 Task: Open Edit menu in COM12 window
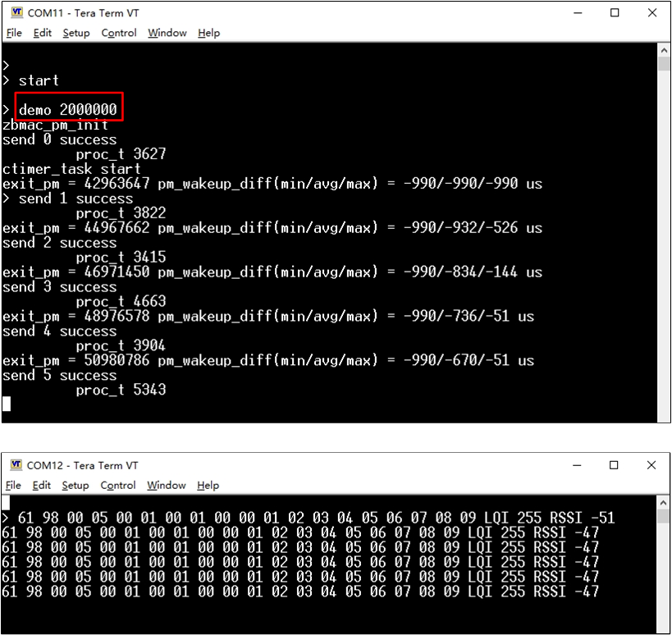pos(42,485)
